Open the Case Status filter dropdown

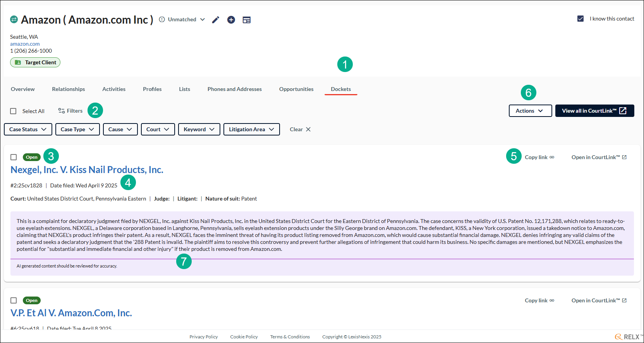[28, 129]
